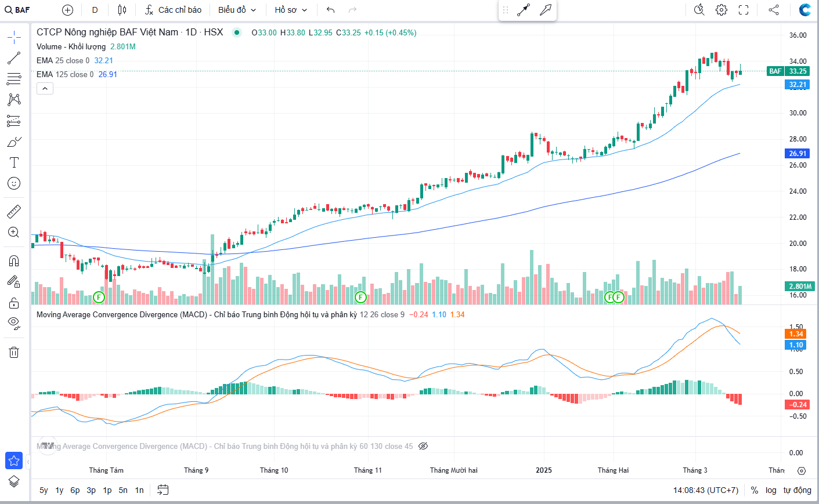The image size is (819, 504).
Task: Select the 1y time range
Action: pyautogui.click(x=59, y=490)
